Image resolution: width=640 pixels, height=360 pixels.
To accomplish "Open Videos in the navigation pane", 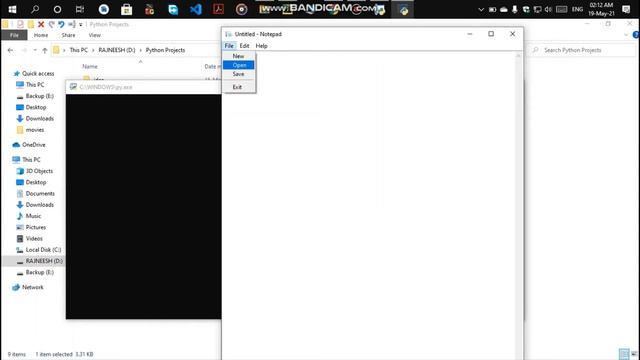I will (x=34, y=238).
